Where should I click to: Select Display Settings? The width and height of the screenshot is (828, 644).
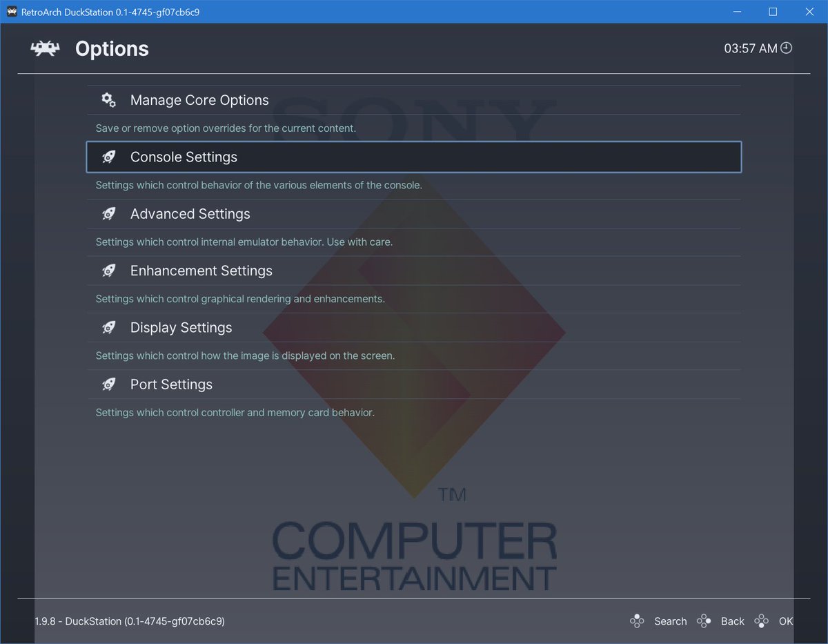(x=181, y=327)
